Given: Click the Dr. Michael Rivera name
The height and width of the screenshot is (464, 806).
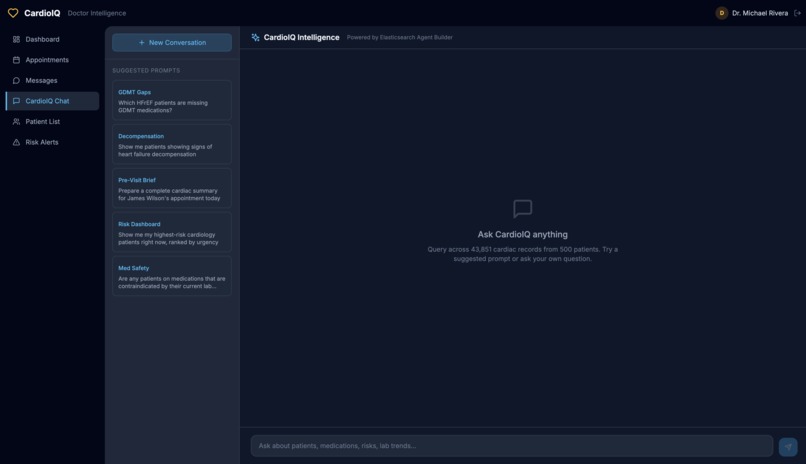Looking at the screenshot, I should click(760, 13).
